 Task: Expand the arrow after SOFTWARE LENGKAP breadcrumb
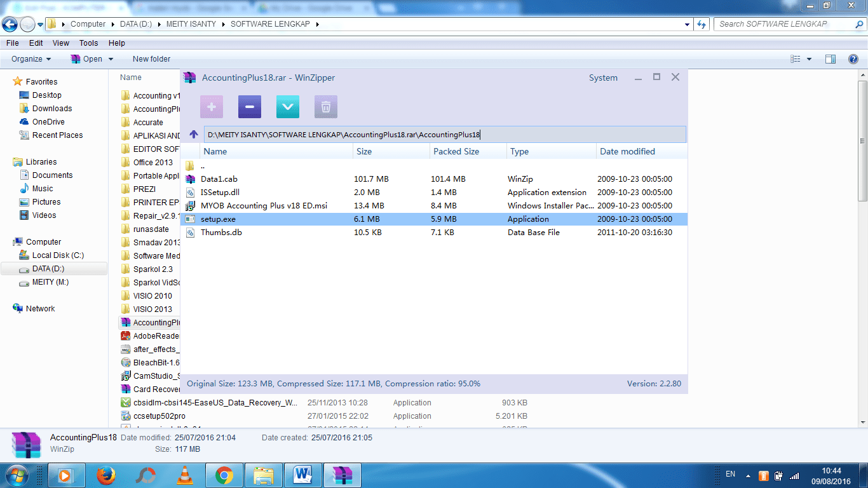(x=317, y=24)
